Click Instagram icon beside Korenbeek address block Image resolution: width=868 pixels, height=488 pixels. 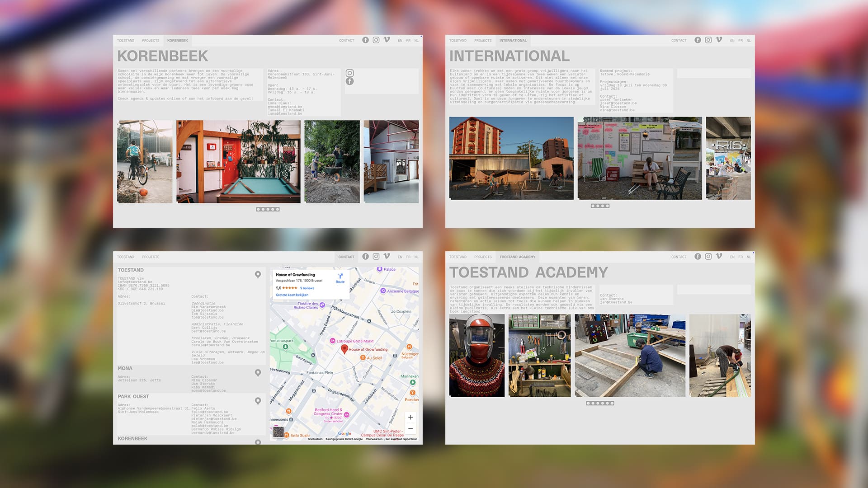point(349,73)
